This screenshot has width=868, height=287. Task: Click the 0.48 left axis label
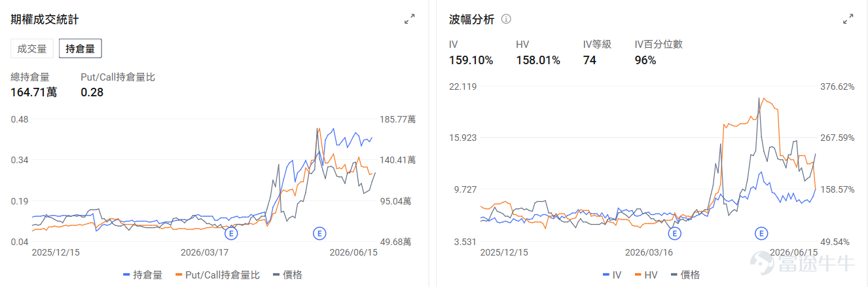20,119
